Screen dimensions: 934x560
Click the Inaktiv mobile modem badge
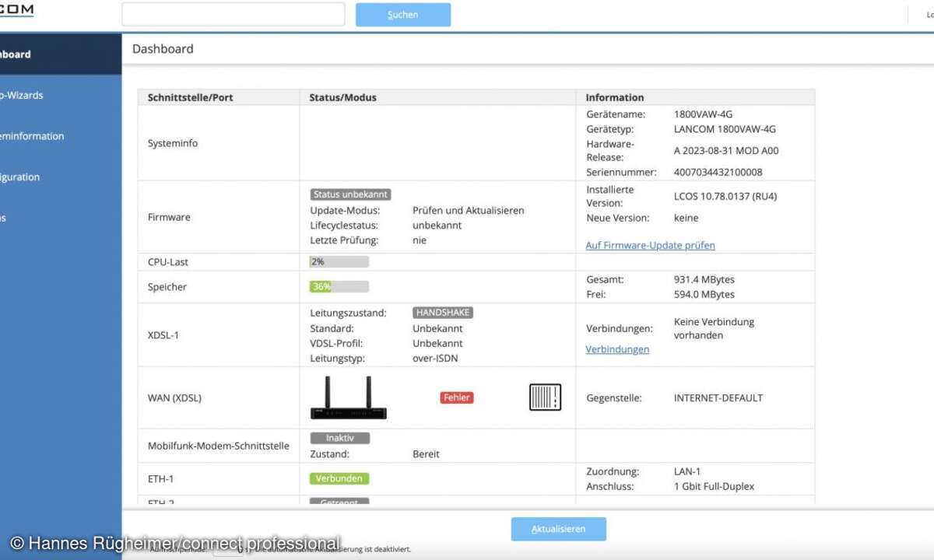(340, 438)
